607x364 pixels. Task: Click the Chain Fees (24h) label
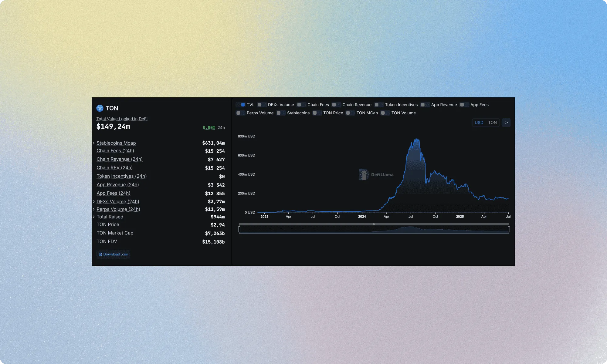[x=115, y=151]
